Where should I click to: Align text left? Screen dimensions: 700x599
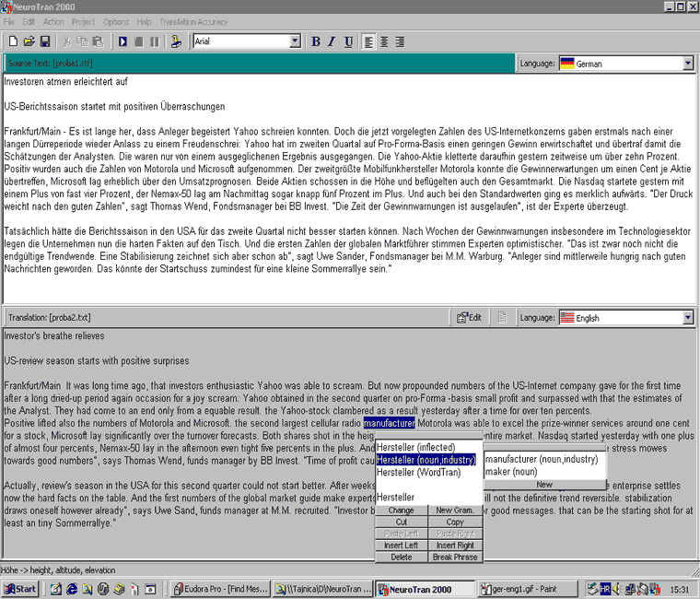coord(368,41)
